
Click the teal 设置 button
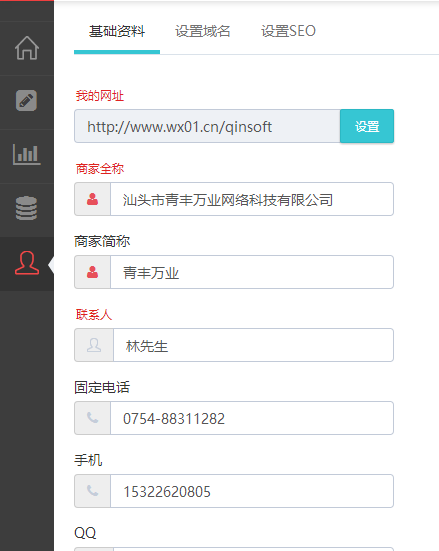click(x=367, y=126)
